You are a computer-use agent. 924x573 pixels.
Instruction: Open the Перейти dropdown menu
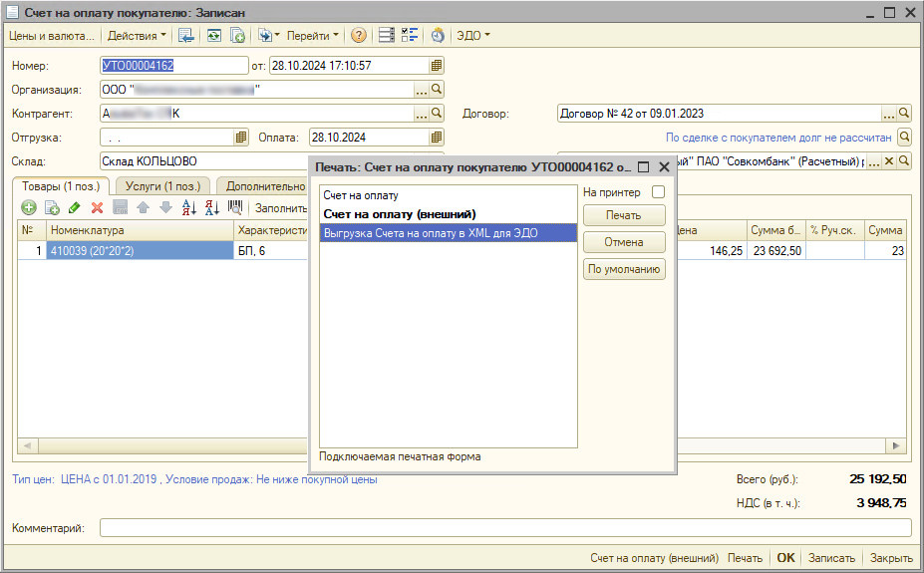312,35
